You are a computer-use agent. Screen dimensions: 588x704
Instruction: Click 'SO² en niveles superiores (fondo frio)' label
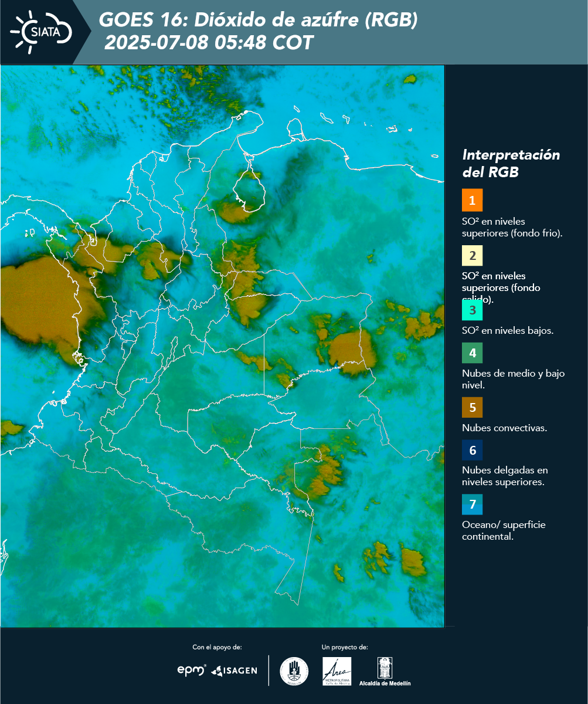coord(512,227)
